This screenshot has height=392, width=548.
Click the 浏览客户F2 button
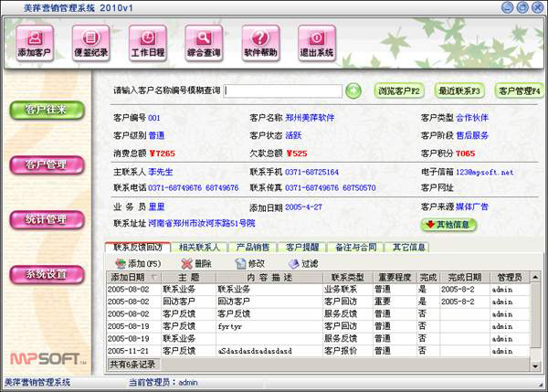point(397,90)
